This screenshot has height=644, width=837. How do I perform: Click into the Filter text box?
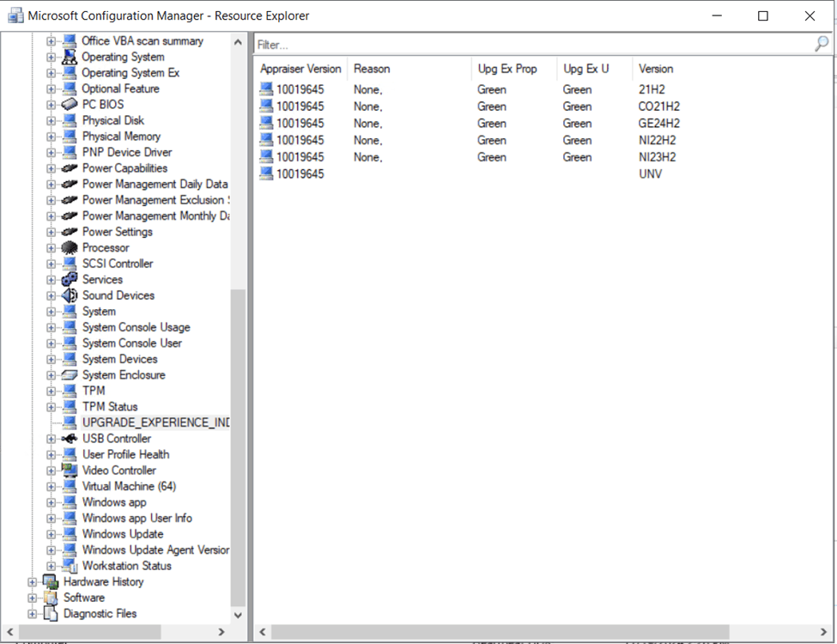pos(532,44)
